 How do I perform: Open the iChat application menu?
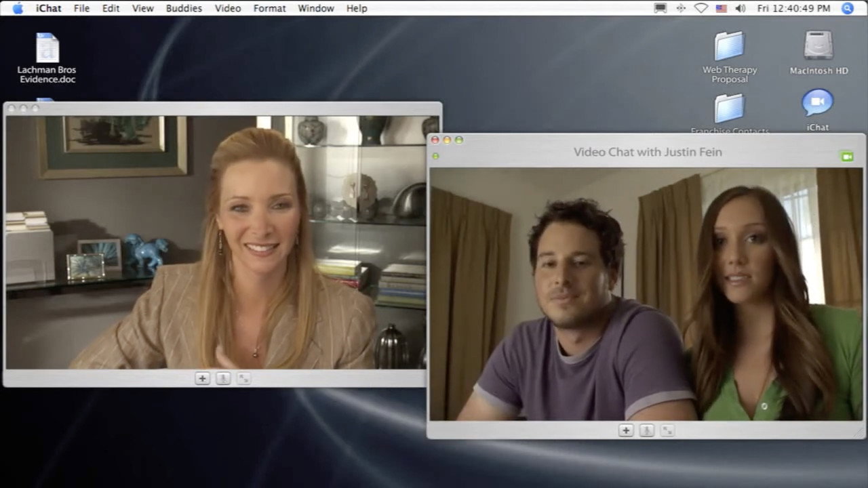48,8
